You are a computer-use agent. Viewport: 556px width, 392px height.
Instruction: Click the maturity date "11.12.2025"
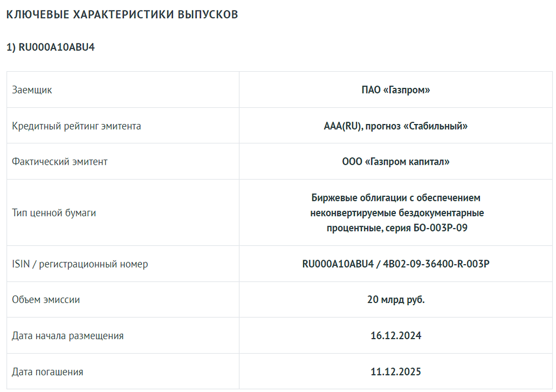tap(396, 372)
